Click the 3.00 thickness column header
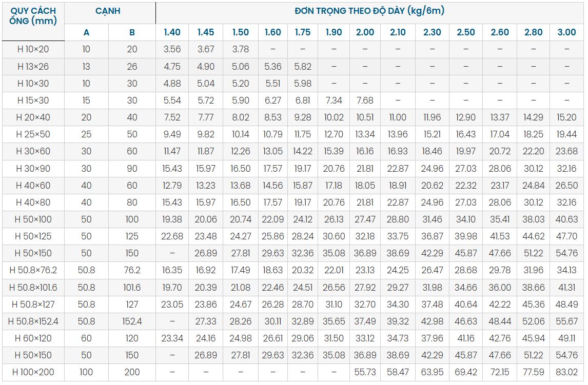The width and height of the screenshot is (588, 385). click(x=566, y=32)
